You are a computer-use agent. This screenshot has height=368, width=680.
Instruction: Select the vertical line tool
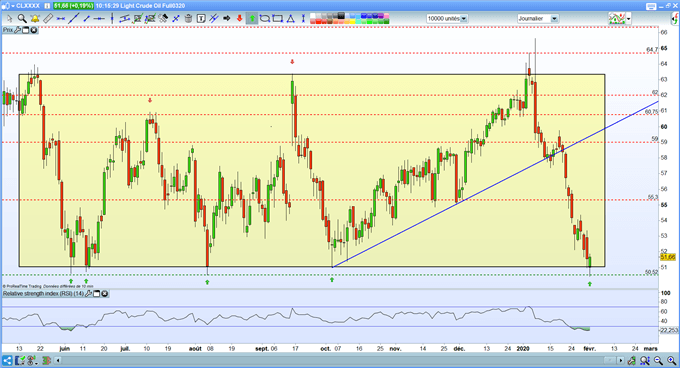pyautogui.click(x=112, y=19)
